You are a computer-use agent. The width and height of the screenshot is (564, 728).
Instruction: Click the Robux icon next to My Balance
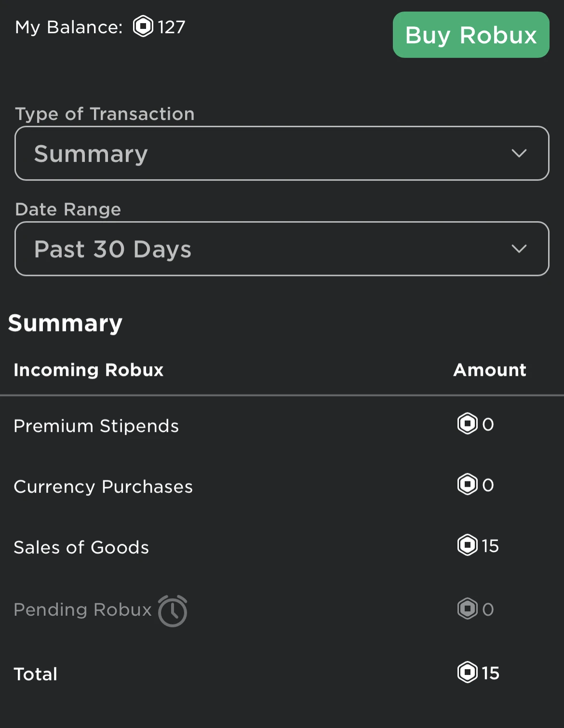pos(143,26)
